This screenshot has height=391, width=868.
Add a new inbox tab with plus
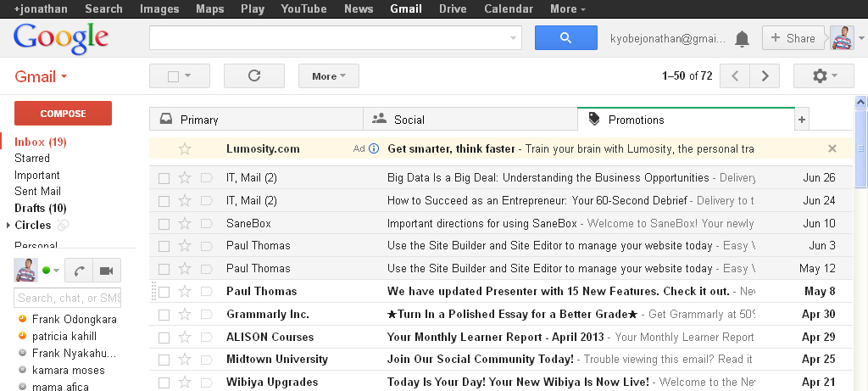click(x=802, y=120)
